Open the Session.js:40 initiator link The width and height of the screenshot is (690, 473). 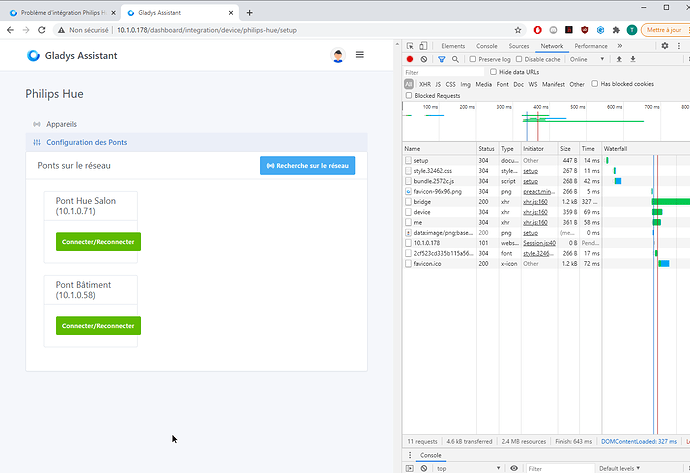coord(540,243)
